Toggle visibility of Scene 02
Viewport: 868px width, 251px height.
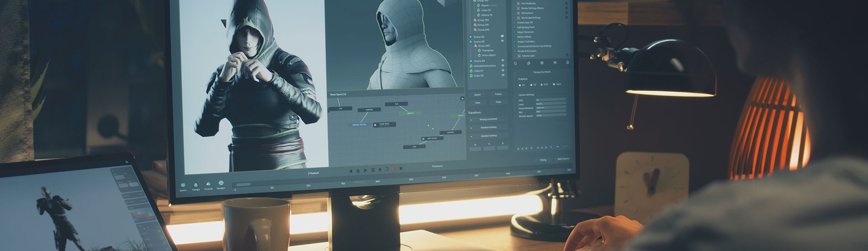point(503,37)
